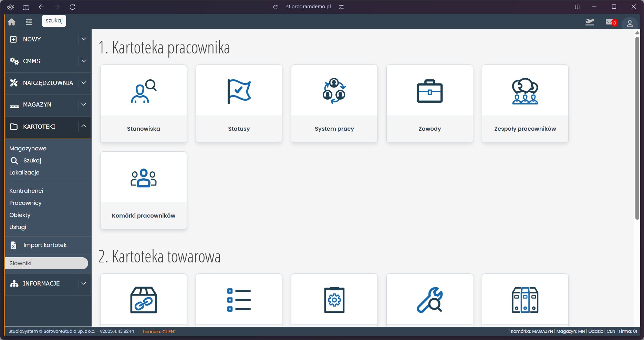Collapse the KARTOTEKI section chevron
644x340 pixels.
click(x=84, y=126)
